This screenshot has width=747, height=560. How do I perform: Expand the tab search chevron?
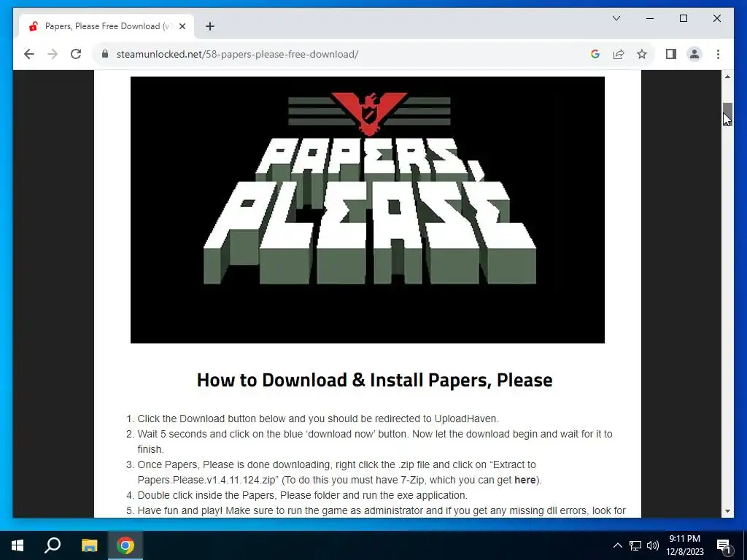616,18
